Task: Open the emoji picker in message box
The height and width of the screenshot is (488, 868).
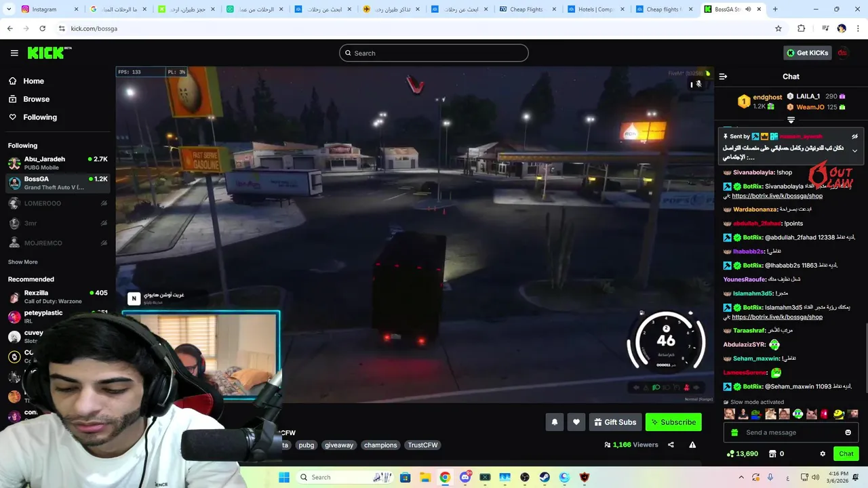Action: [x=848, y=432]
